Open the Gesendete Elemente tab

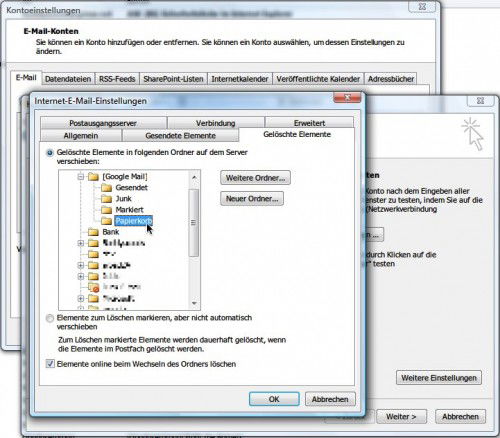pos(180,136)
